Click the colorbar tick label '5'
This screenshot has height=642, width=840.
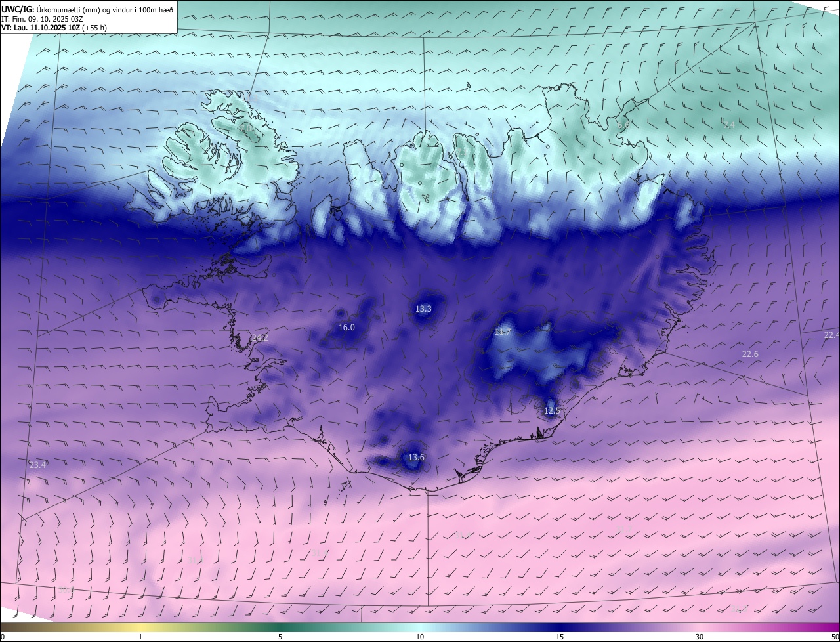click(x=280, y=637)
